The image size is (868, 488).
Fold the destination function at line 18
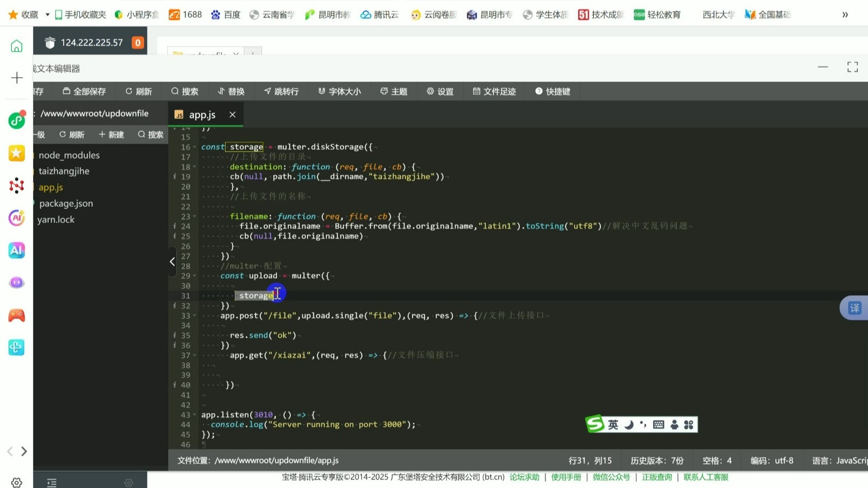194,167
